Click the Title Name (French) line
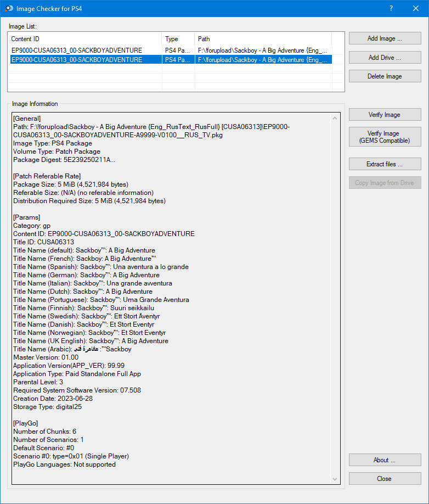429x504 pixels. [x=85, y=259]
